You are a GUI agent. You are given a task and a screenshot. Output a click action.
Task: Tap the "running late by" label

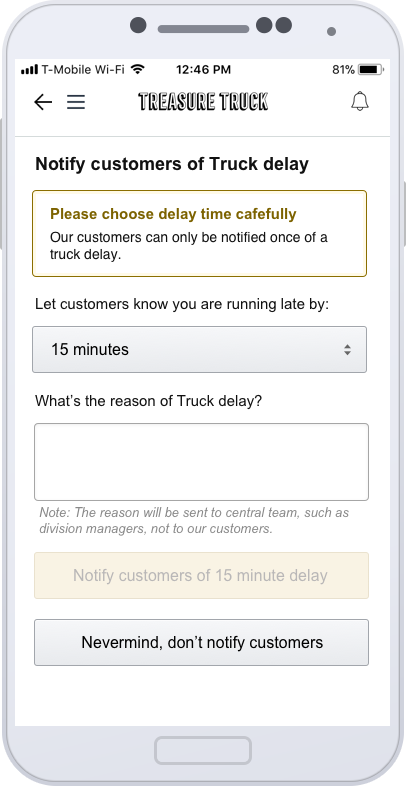[182, 304]
